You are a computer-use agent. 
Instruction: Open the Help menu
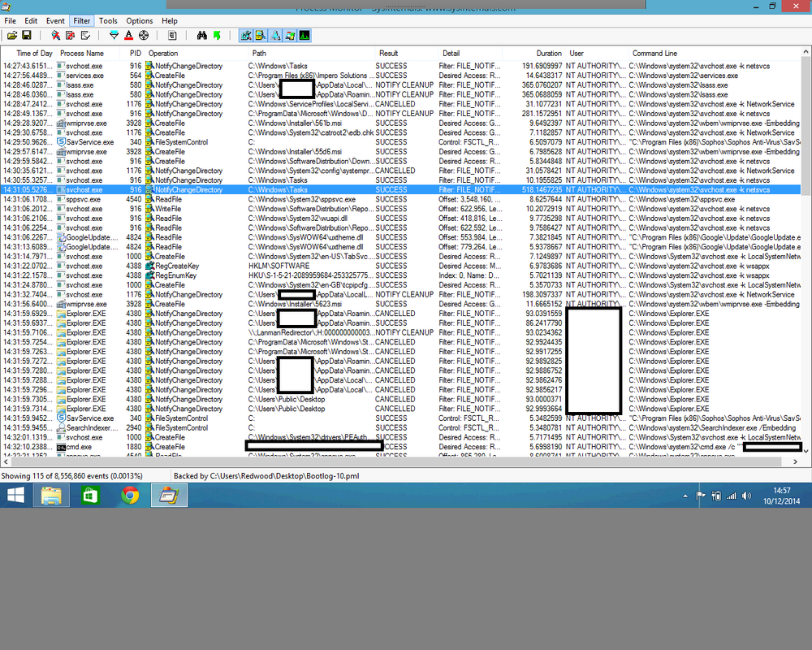(170, 21)
